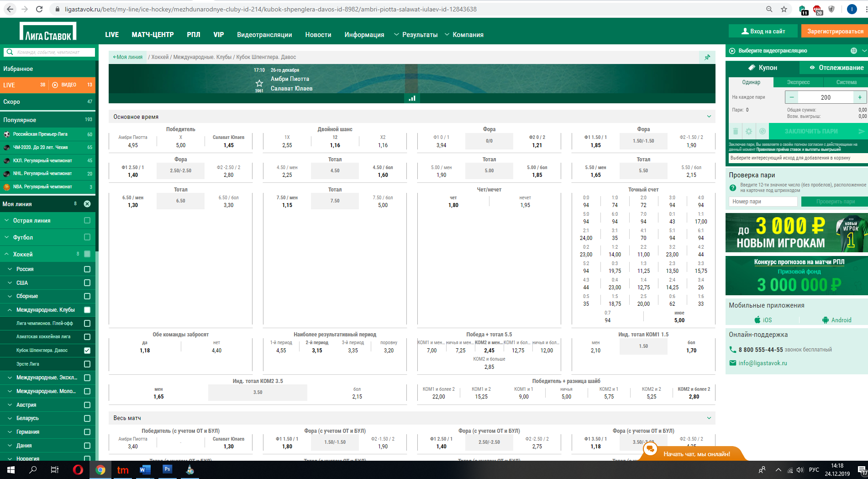Screen dimensions: 868x479
Task: Increase the stake with the plus button
Action: click(x=860, y=97)
